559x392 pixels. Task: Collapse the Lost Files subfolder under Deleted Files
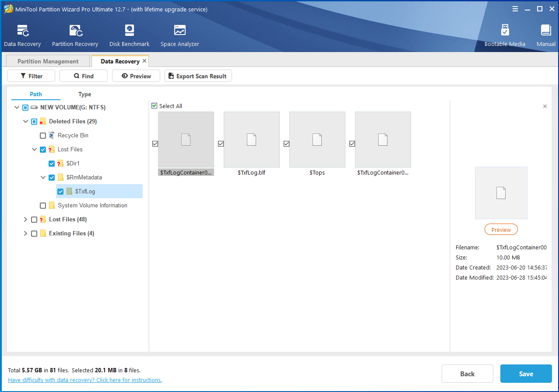coord(34,149)
